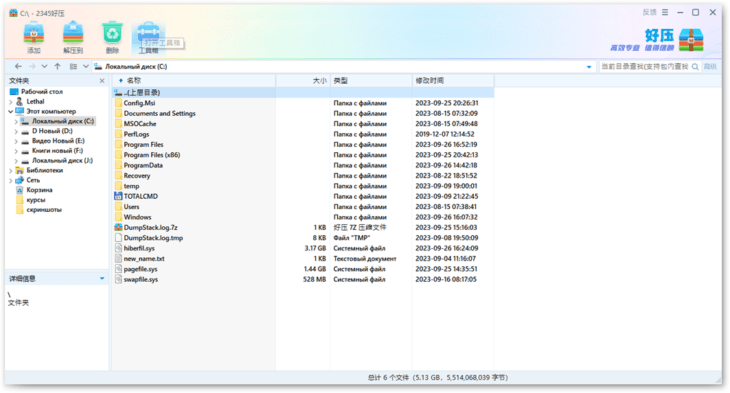Click the 2023-09-26 16:07:32 date cell

pos(446,217)
